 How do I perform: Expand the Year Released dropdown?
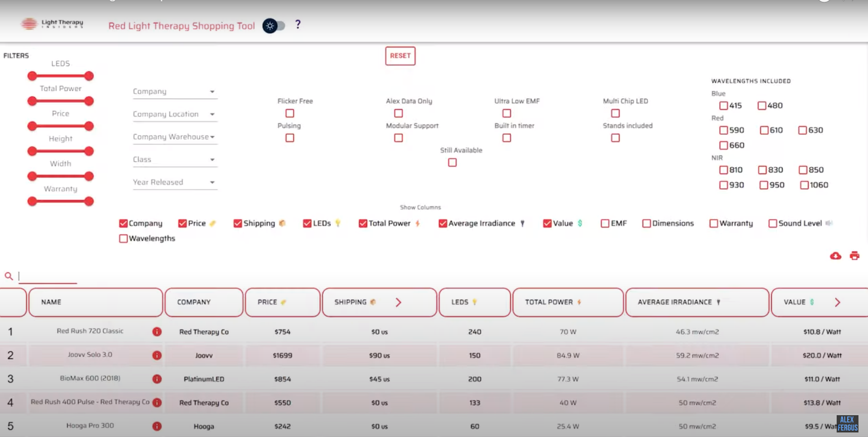(175, 182)
